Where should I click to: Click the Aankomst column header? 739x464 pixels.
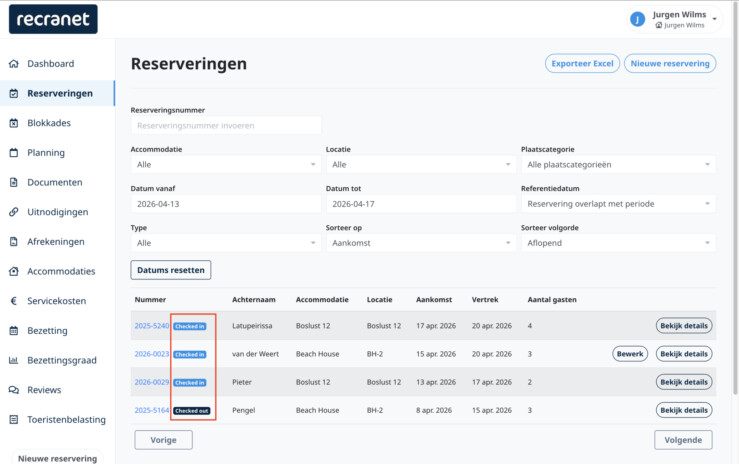click(x=434, y=300)
